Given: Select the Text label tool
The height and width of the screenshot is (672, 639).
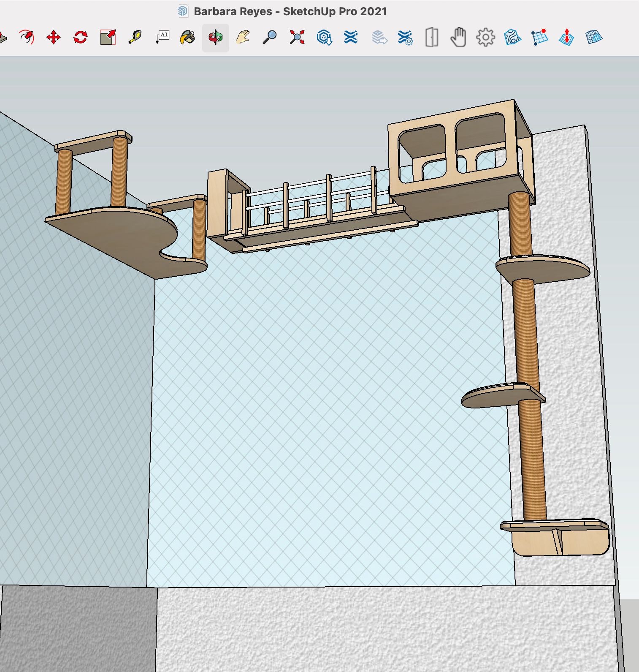Looking at the screenshot, I should 162,37.
